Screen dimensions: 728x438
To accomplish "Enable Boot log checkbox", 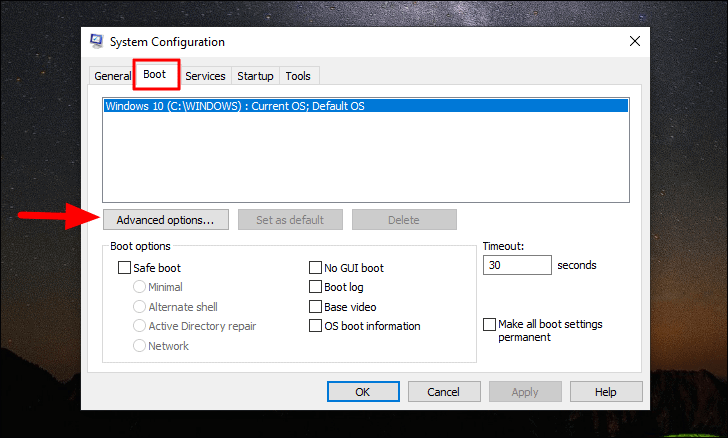I will pyautogui.click(x=315, y=287).
